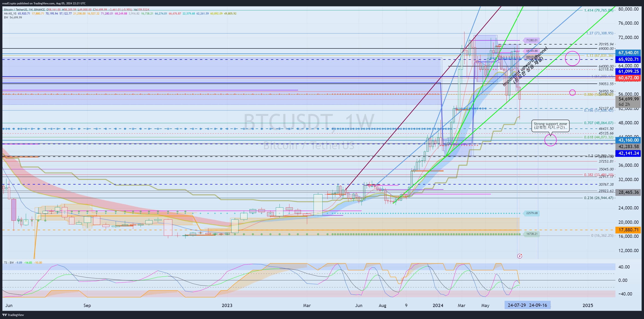Click the 28,465.36 gray price label

pyautogui.click(x=628, y=192)
